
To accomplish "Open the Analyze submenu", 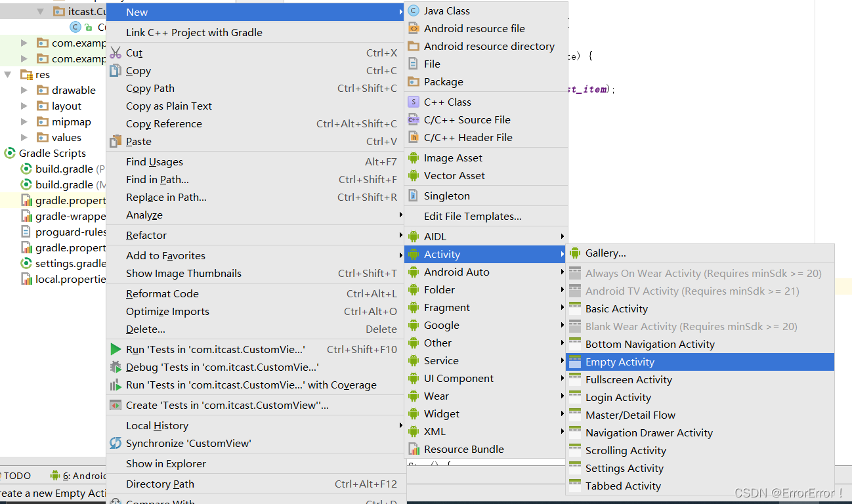I will click(256, 215).
